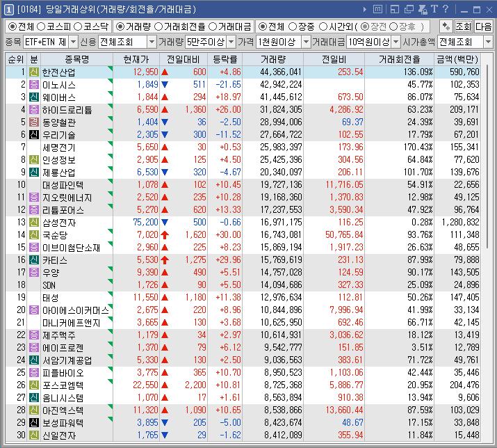Click the 신 badge beside 웨이버스
The height and width of the screenshot is (448, 497).
point(34,97)
